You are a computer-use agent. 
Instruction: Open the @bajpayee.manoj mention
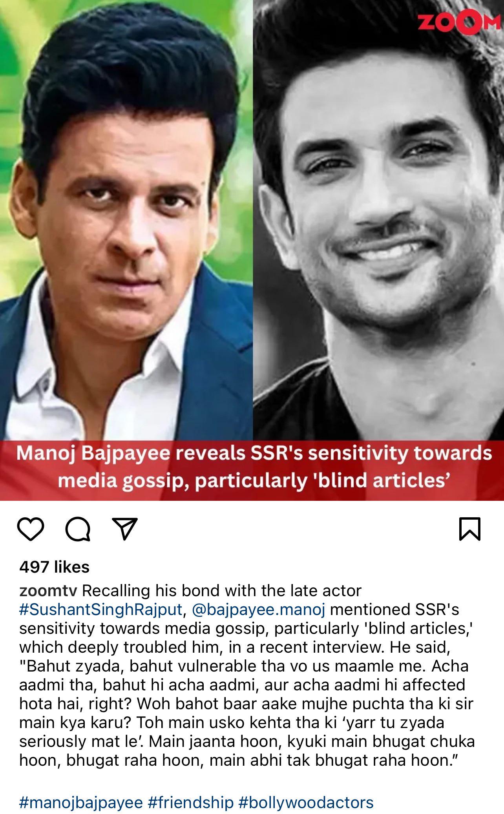259,610
